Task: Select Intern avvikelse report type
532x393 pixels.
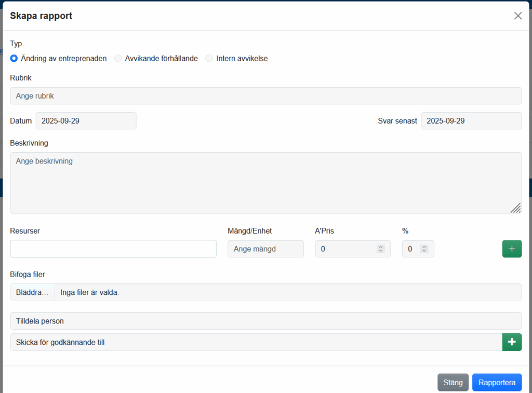Action: pos(209,59)
